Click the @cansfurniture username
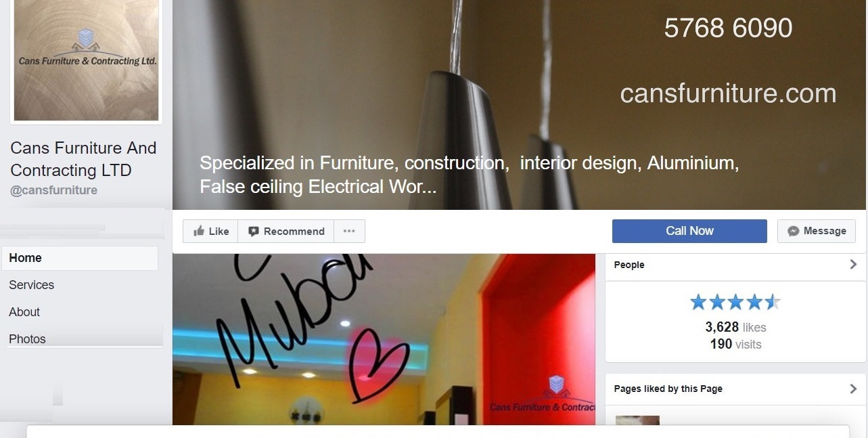Image resolution: width=868 pixels, height=438 pixels. 54,190
